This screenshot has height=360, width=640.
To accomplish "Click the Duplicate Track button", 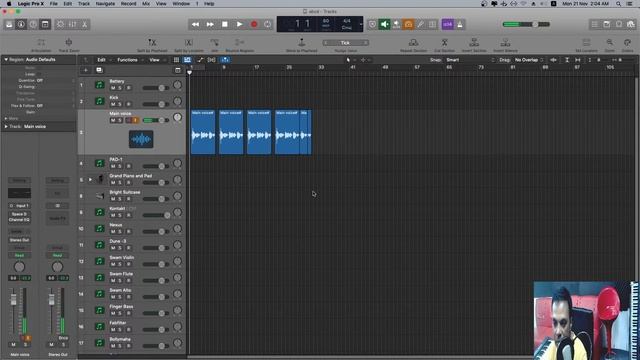I will [x=99, y=70].
